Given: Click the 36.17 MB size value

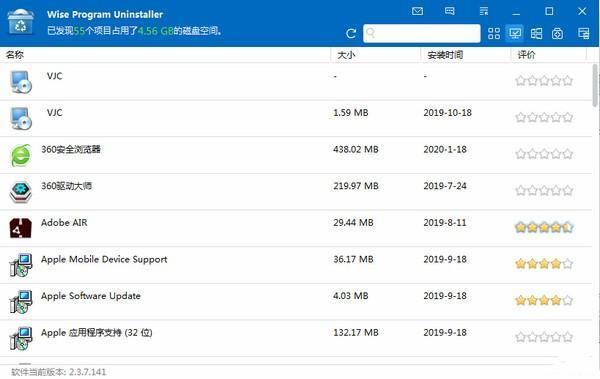Looking at the screenshot, I should click(353, 259).
